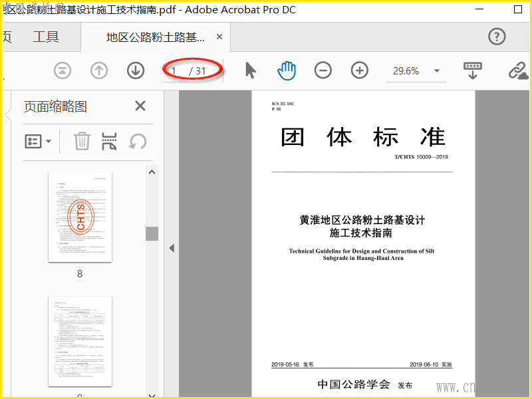Click the title 黄淮地区公路粉土路基设计
Screen dimensions: 532x399
pos(362,220)
